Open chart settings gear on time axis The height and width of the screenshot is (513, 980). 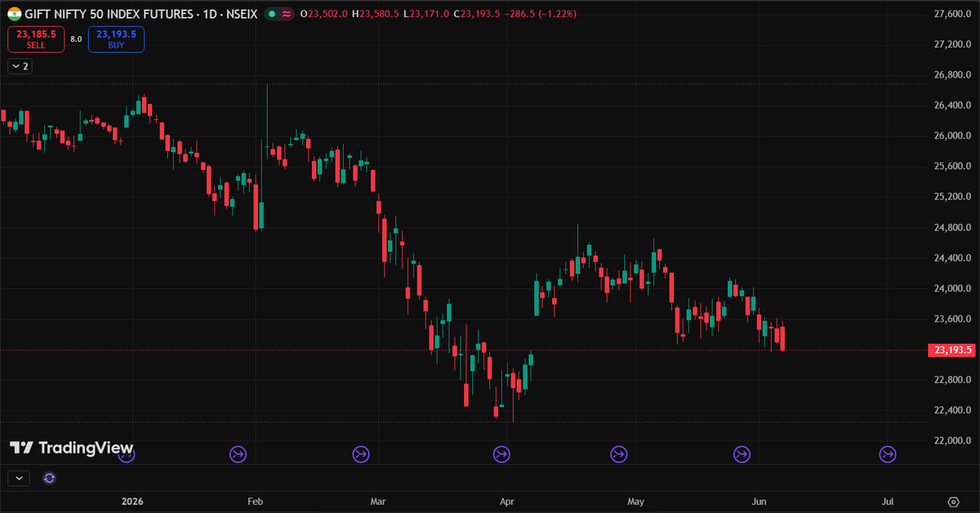click(x=953, y=502)
